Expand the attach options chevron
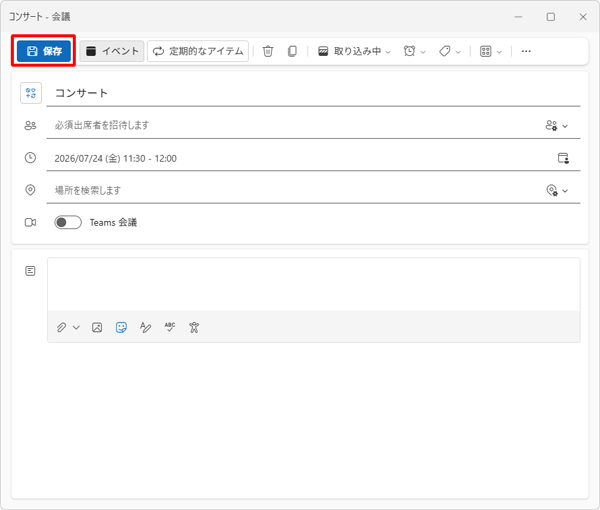Image resolution: width=600 pixels, height=510 pixels. click(76, 328)
